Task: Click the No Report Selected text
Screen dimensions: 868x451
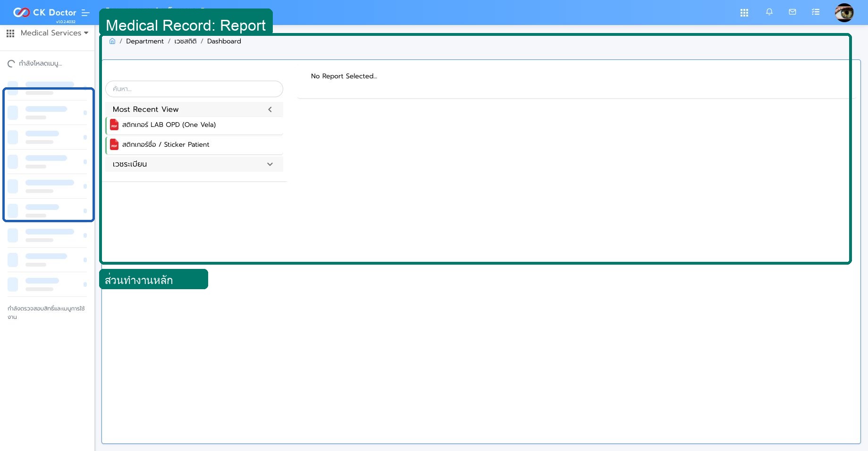Action: 344,76
